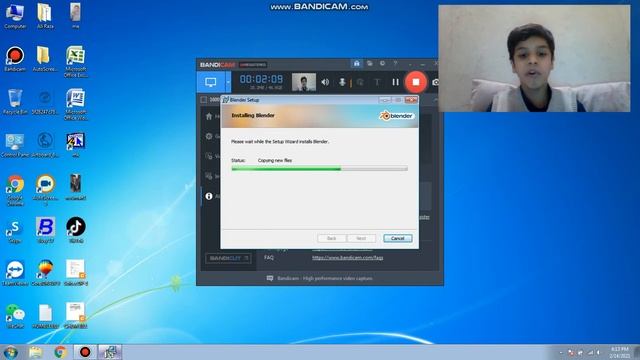Image resolution: width=640 pixels, height=360 pixels.
Task: Click the webcam preview thumbnail in Bandicam
Action: click(304, 82)
